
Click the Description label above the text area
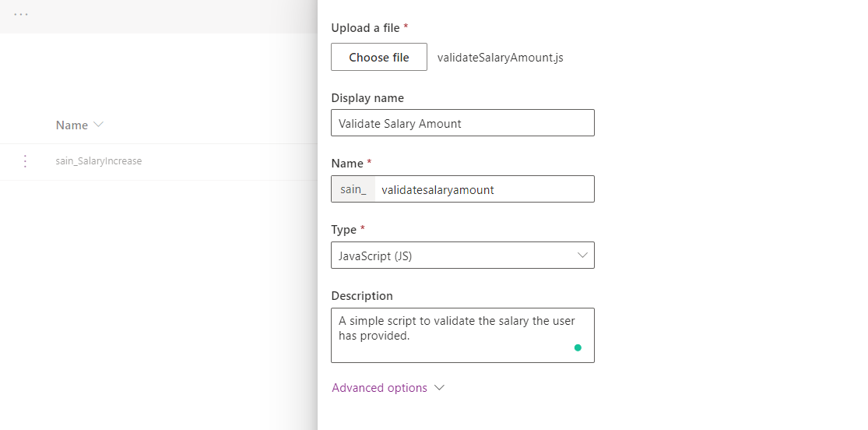click(362, 296)
